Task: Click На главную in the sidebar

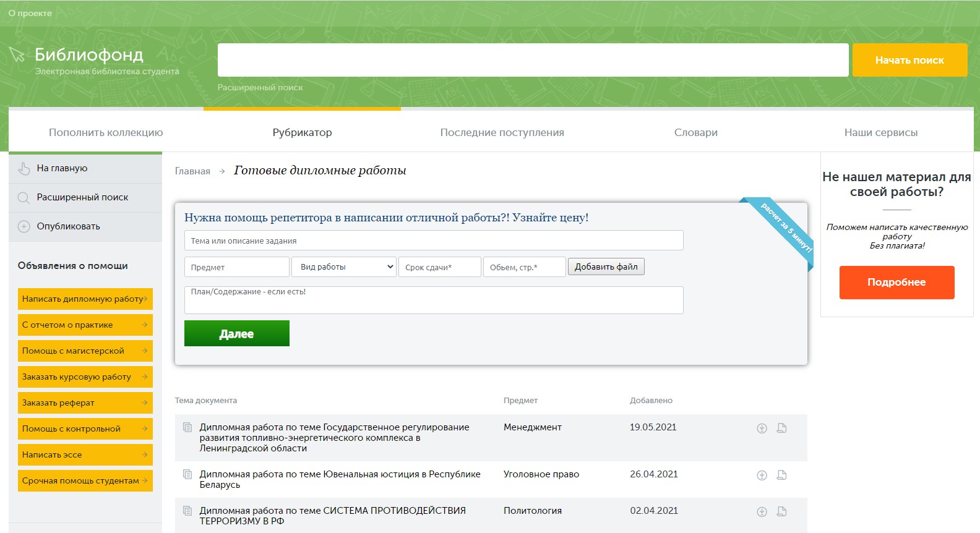Action: (x=62, y=168)
